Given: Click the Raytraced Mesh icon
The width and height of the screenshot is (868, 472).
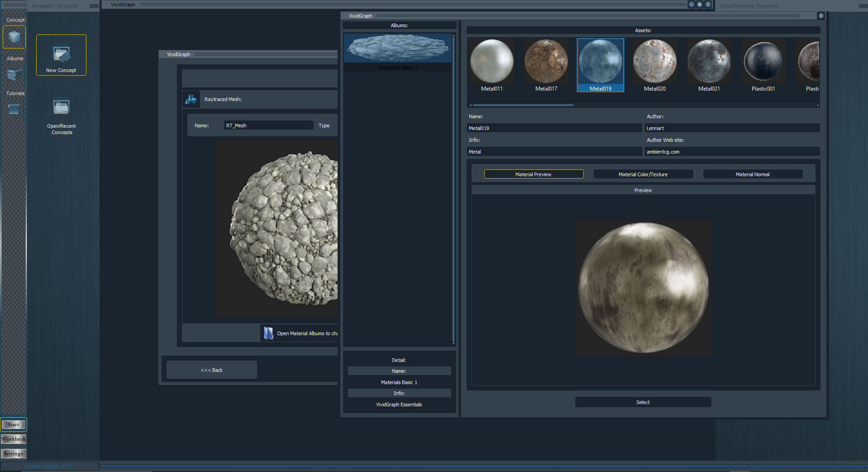Looking at the screenshot, I should point(191,99).
